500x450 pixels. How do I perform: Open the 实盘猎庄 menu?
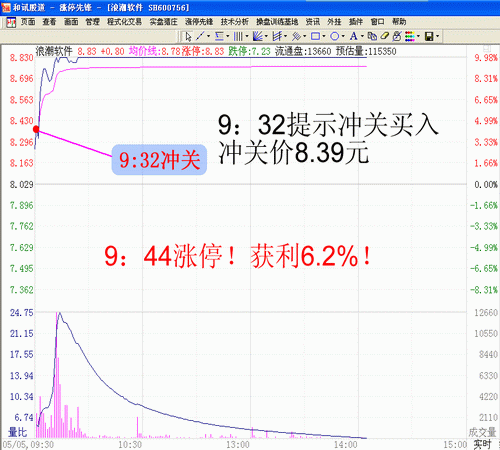point(163,22)
